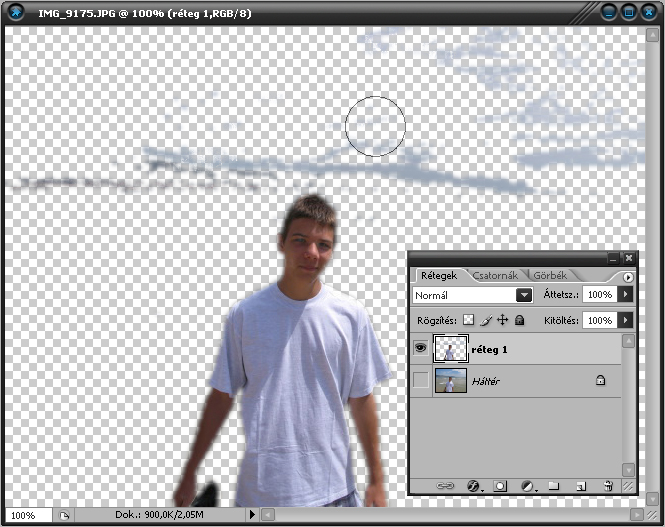Show the Háttér layer visibility box
Image resolution: width=665 pixels, height=527 pixels.
tap(420, 381)
